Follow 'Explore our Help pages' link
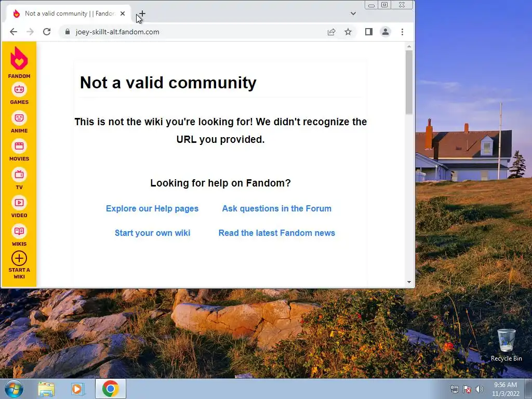532x399 pixels. (x=152, y=208)
